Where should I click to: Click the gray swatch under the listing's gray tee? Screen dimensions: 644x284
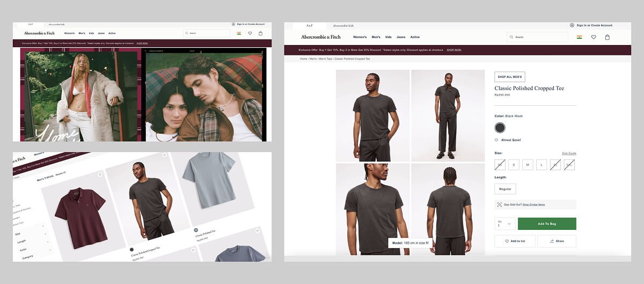point(196,230)
